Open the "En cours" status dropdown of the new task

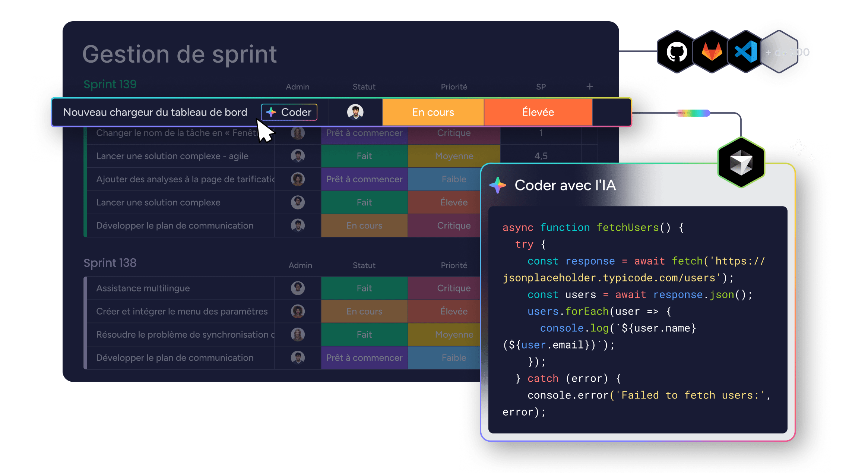(433, 112)
